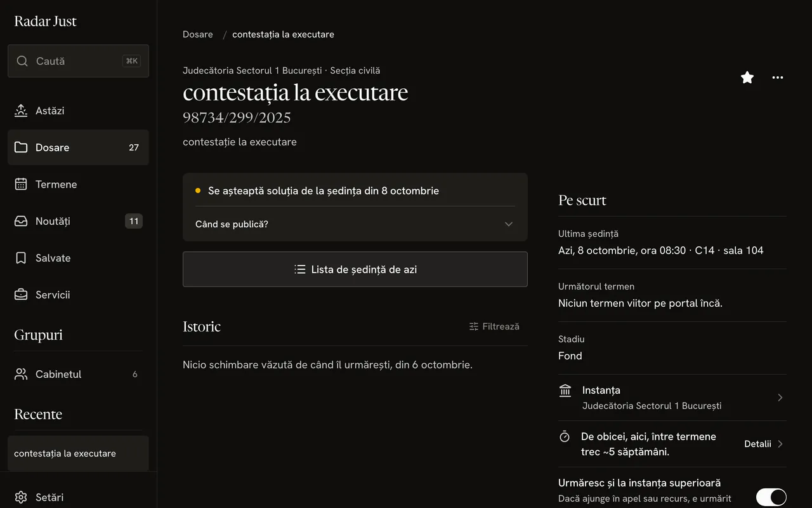Click the last hearing date and room text
The width and height of the screenshot is (812, 508).
pyautogui.click(x=661, y=250)
